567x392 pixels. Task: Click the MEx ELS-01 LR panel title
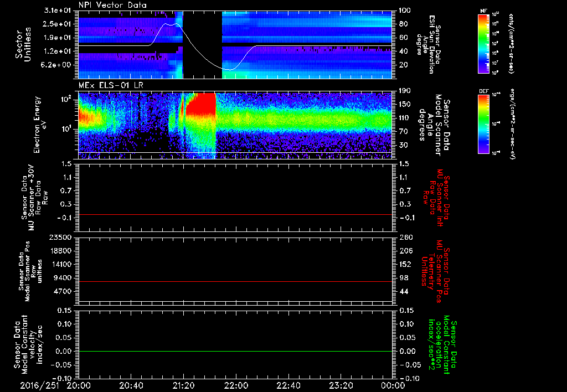pos(111,85)
